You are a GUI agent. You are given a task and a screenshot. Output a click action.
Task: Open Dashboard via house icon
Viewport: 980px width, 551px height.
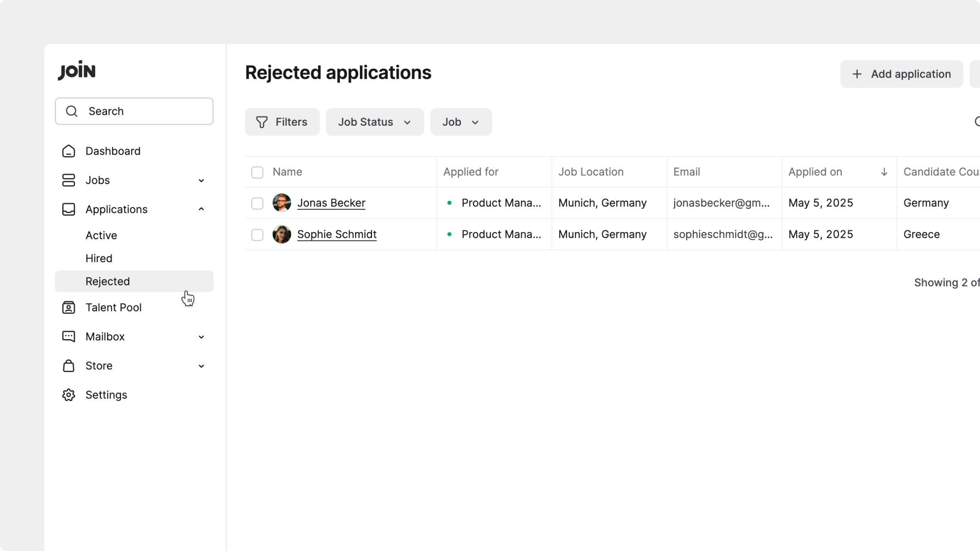pyautogui.click(x=69, y=151)
